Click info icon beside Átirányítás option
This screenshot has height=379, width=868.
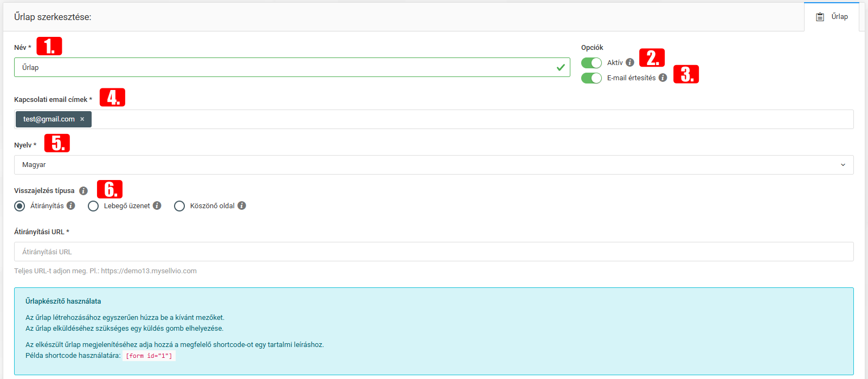click(70, 205)
